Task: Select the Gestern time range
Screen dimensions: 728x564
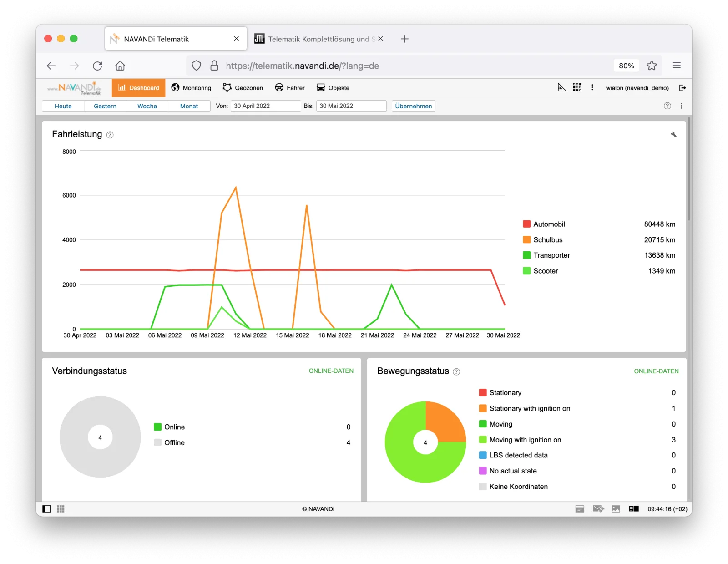Action: coord(105,106)
